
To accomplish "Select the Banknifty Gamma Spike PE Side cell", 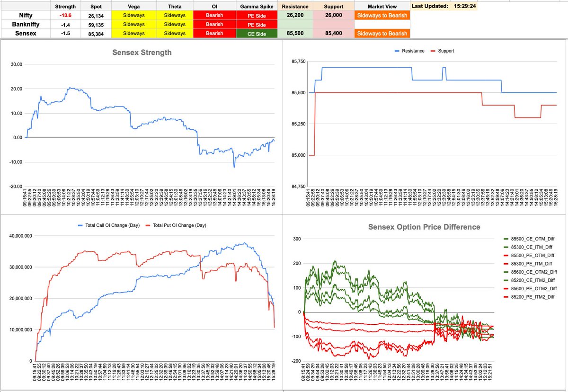I will [257, 24].
